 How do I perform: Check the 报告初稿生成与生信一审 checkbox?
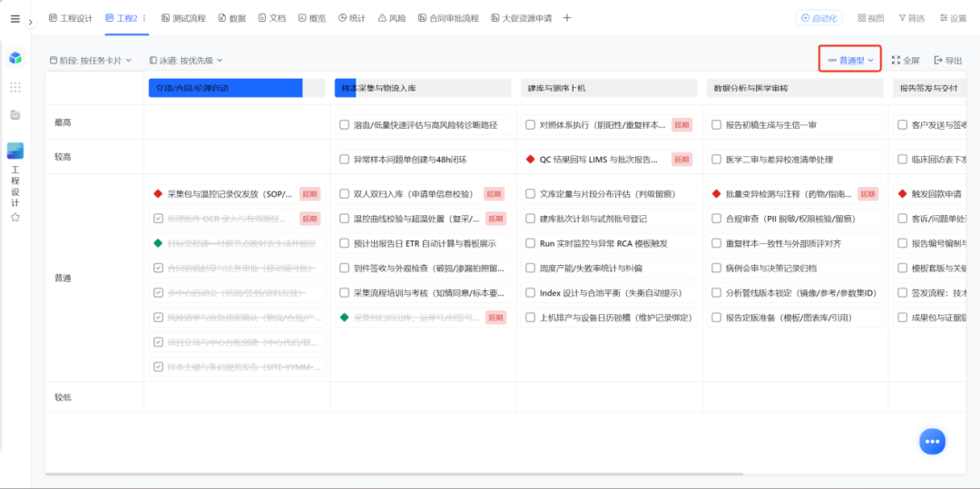(716, 125)
